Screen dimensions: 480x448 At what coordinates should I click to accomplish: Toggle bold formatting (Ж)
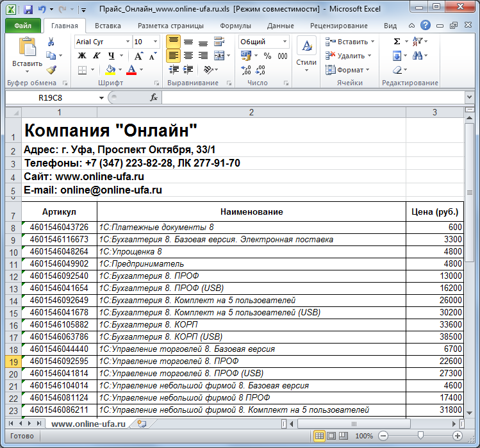(x=82, y=55)
